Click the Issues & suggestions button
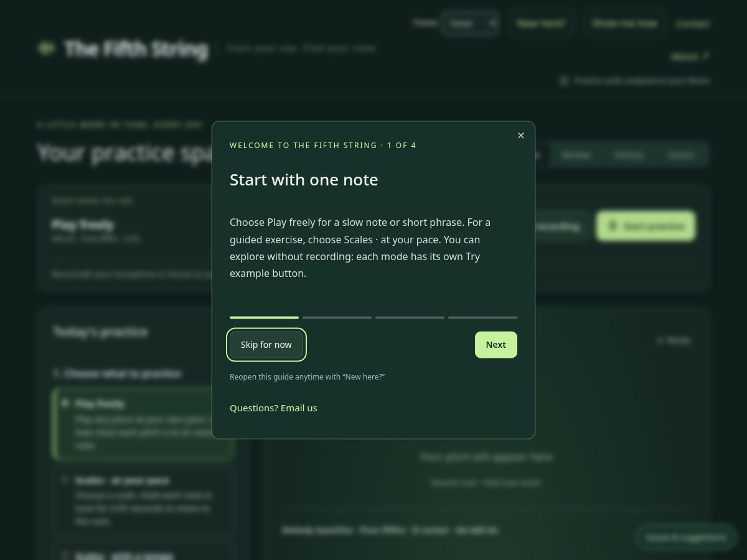This screenshot has width=747, height=560. [686, 537]
